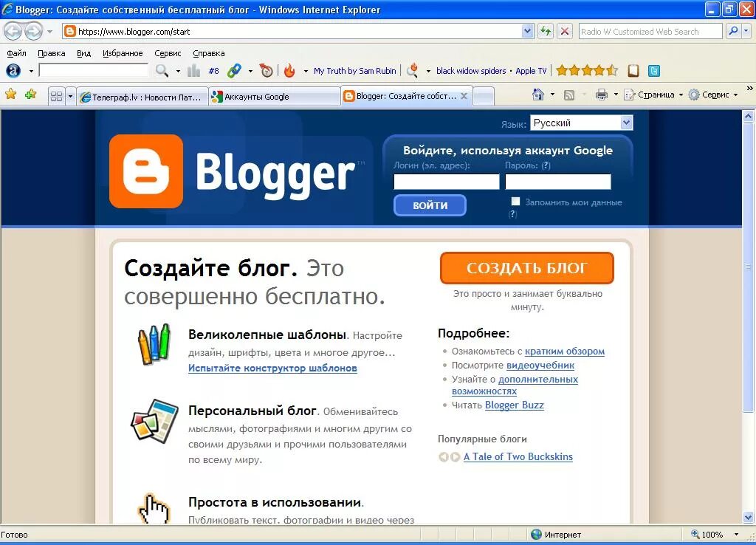Switch to the Телеграф.lv tab
This screenshot has width=756, height=545.
[x=142, y=97]
